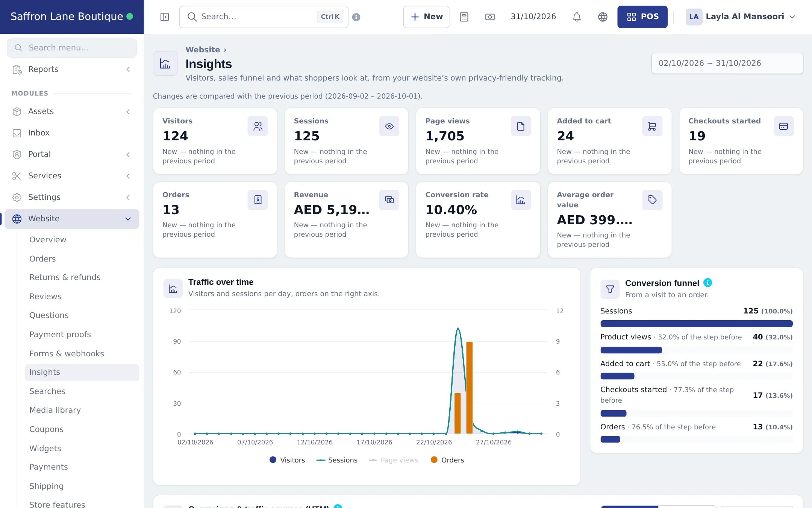
Task: Click the Orders card receipt icon
Action: pyautogui.click(x=258, y=200)
